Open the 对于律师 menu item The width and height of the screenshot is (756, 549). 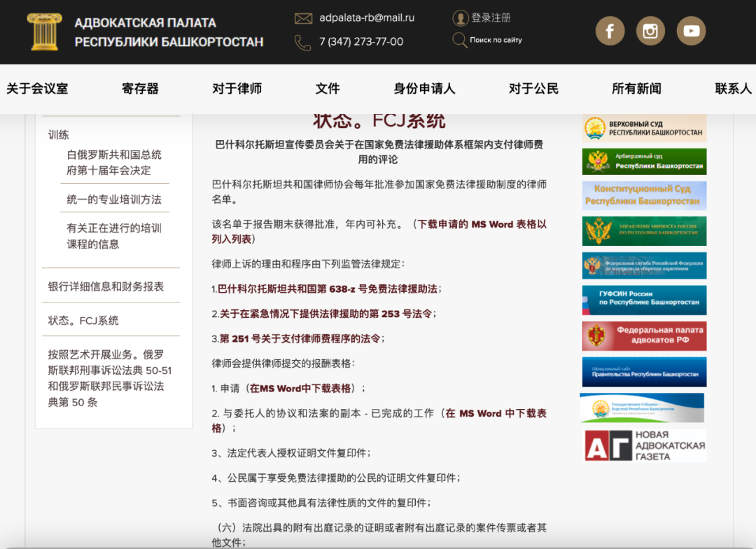(x=237, y=89)
